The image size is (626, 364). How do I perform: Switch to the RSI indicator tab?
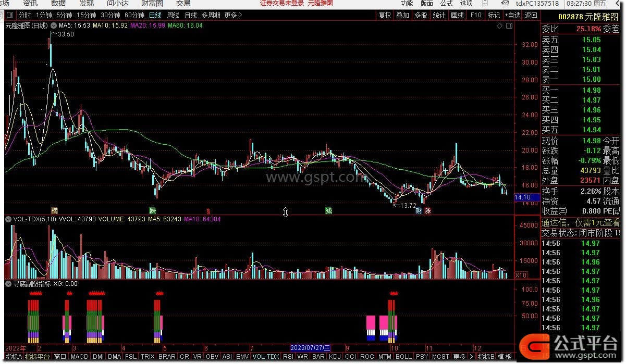point(288,357)
